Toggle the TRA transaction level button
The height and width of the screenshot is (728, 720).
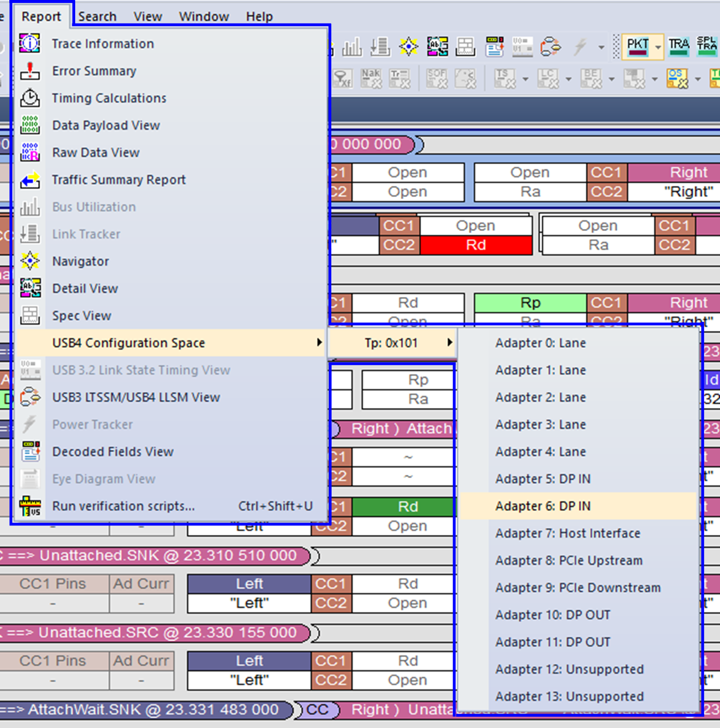679,47
